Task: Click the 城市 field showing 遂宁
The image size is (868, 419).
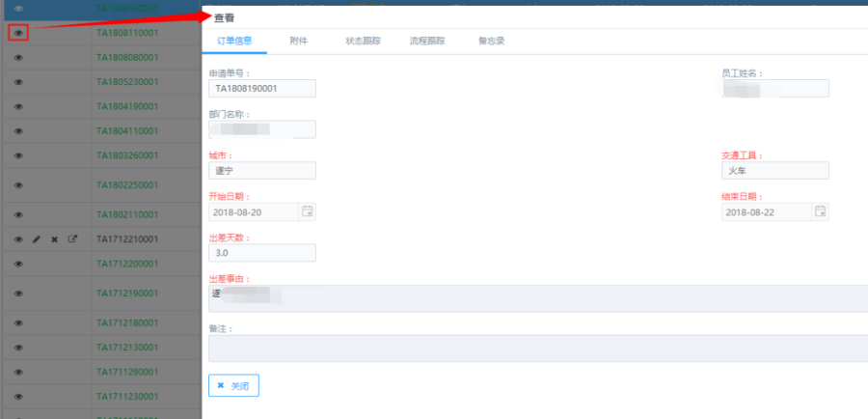Action: click(x=262, y=171)
